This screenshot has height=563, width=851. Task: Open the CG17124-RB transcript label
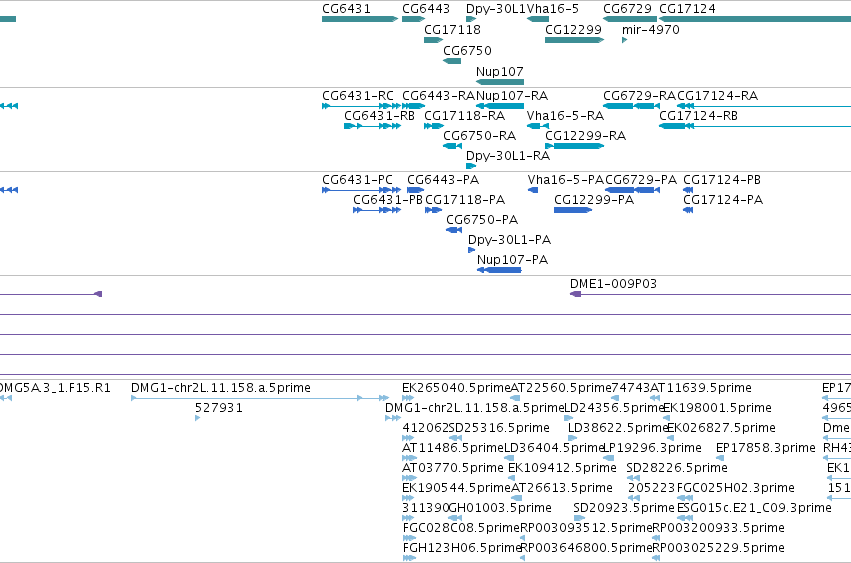[x=698, y=116]
